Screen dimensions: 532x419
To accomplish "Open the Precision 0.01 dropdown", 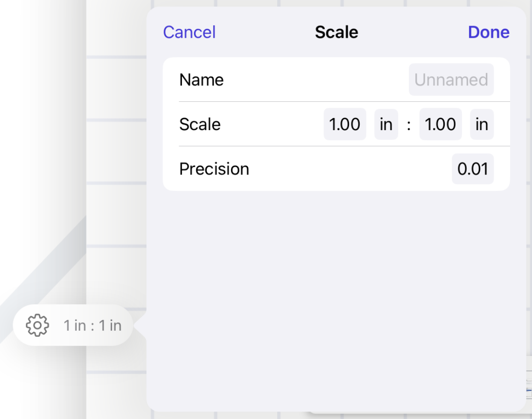I will [472, 169].
